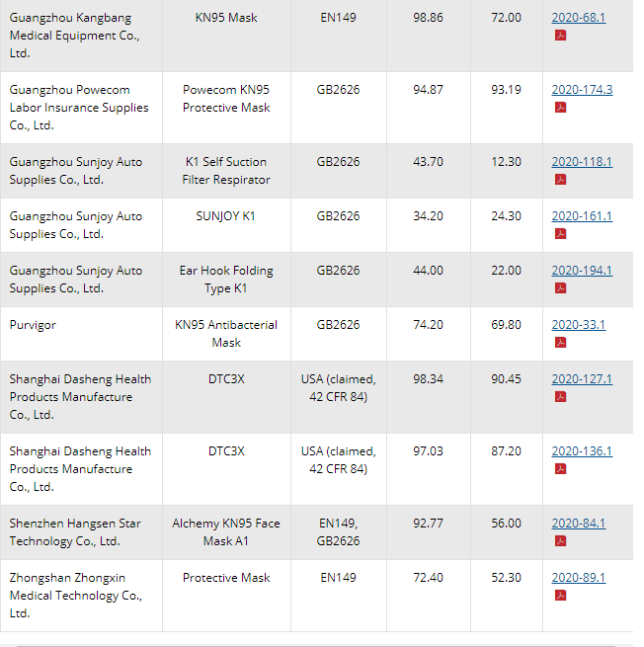This screenshot has width=644, height=647.
Task: Click the Zhongshan Zhongxin report link 2020-89.1
Action: (578, 578)
